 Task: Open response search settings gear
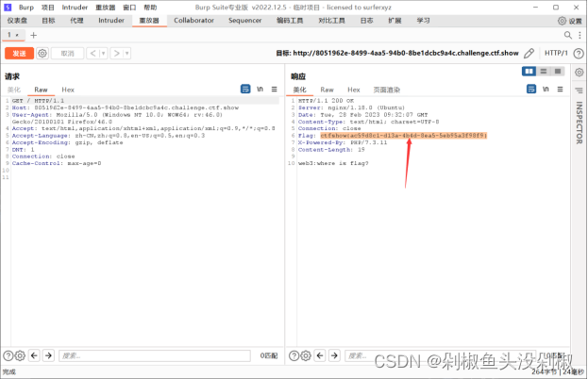(x=306, y=355)
